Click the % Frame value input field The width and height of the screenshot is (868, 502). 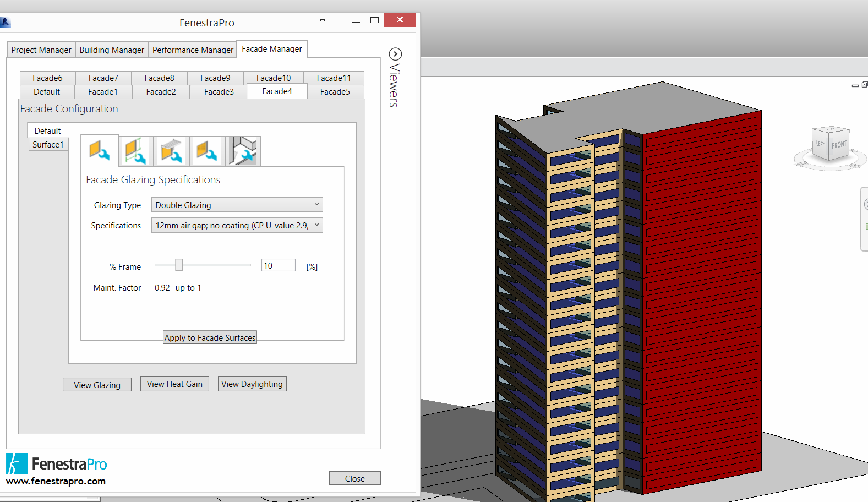pos(279,265)
